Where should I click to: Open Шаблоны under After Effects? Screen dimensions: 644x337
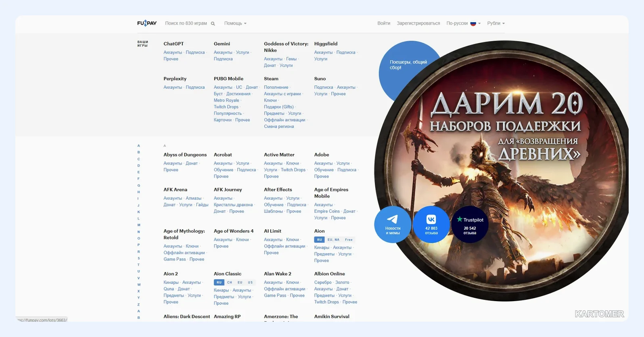click(x=273, y=211)
